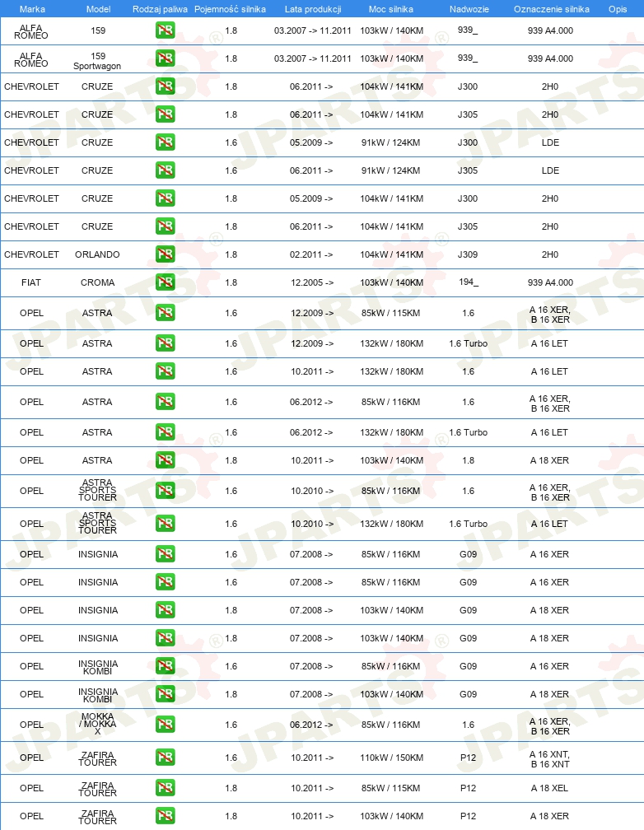The width and height of the screenshot is (644, 830).
Task: Click the Nadwozie column header
Action: click(469, 9)
